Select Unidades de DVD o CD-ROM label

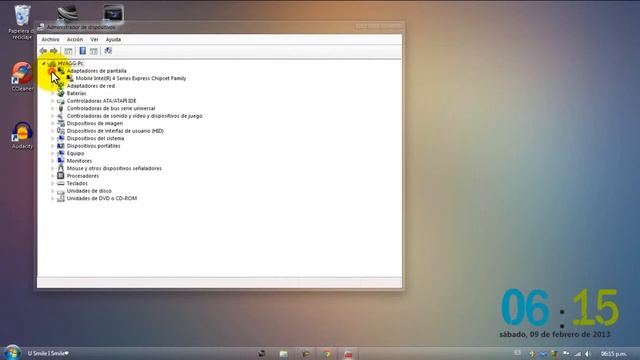pos(102,198)
